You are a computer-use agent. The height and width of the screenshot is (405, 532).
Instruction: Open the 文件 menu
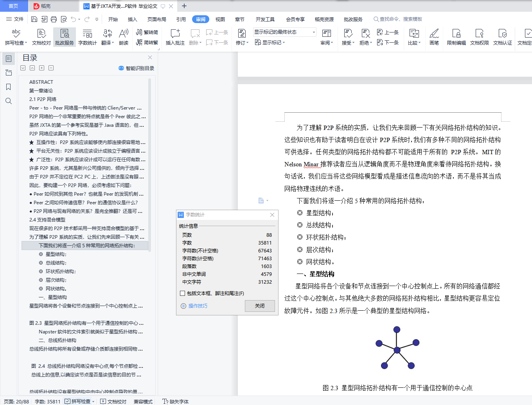[15, 19]
